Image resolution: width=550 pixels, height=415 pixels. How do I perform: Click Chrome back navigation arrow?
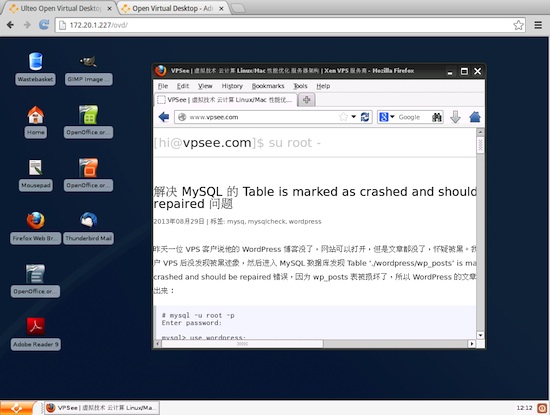tap(10, 25)
